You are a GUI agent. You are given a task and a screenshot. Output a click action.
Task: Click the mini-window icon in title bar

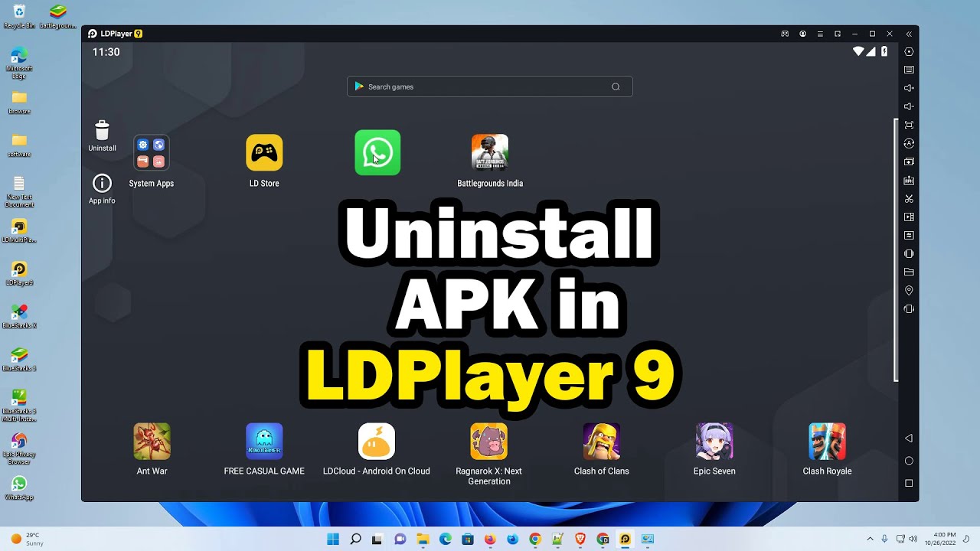pyautogui.click(x=838, y=34)
